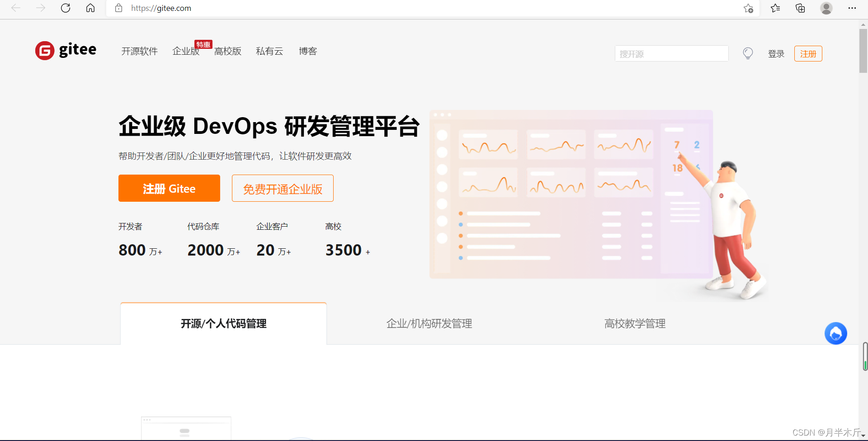Click the page vertical scrollbar thumb
868x441 pixels.
click(863, 51)
